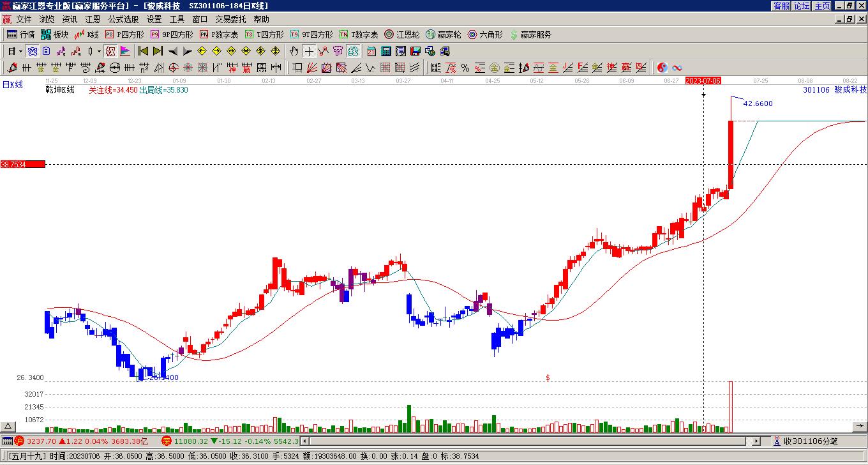868x465 pixels.
Task: Open the 江恩 menu
Action: [93, 20]
